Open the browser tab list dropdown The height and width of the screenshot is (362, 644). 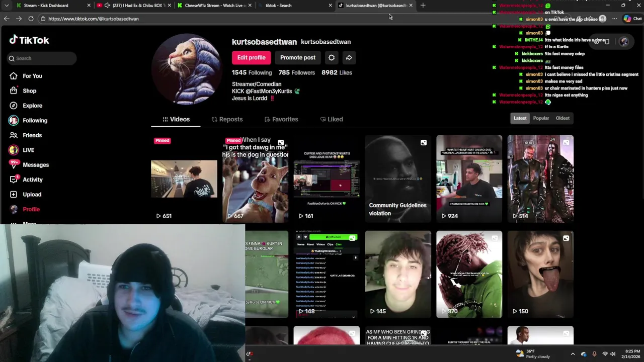pyautogui.click(x=7, y=6)
